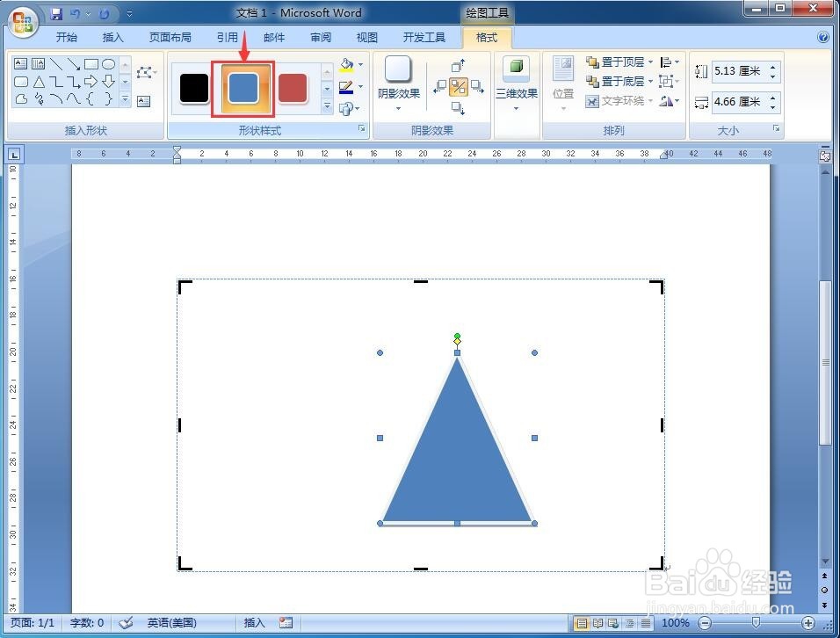Image resolution: width=840 pixels, height=638 pixels.
Task: Select the isosceles triangle shape
Action: coord(38,82)
